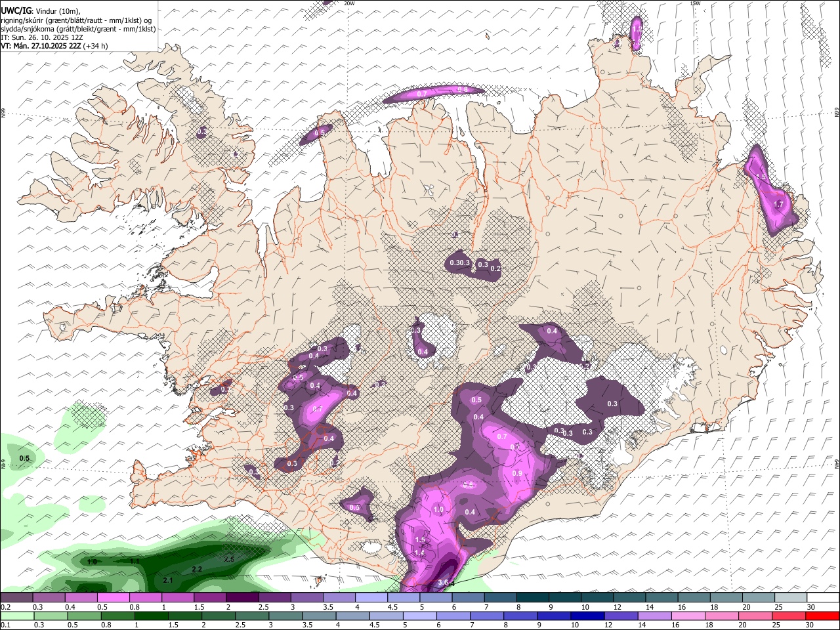Viewport: 840px width, 630px height.
Task: Click the periwinkle 5 mm rain legend swatch
Action: pyautogui.click(x=419, y=616)
